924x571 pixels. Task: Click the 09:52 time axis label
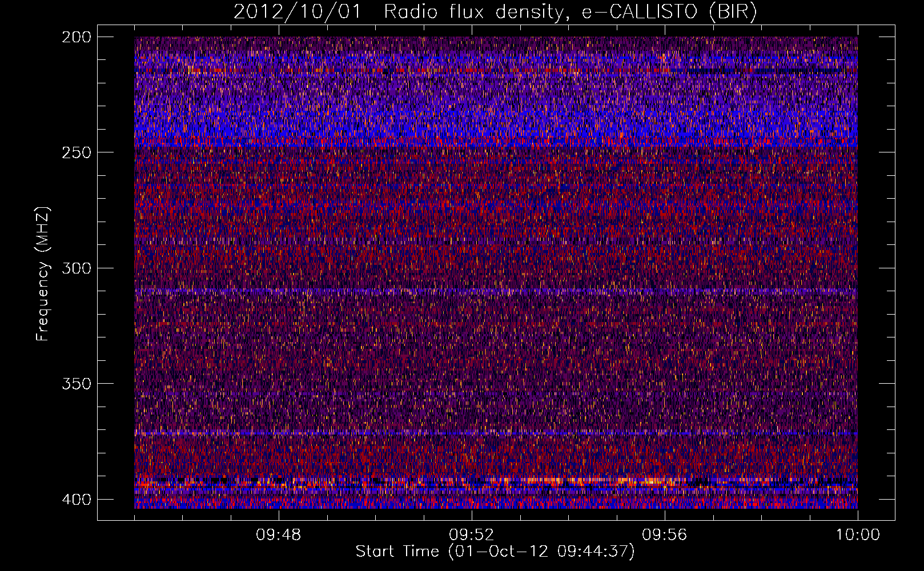point(472,535)
